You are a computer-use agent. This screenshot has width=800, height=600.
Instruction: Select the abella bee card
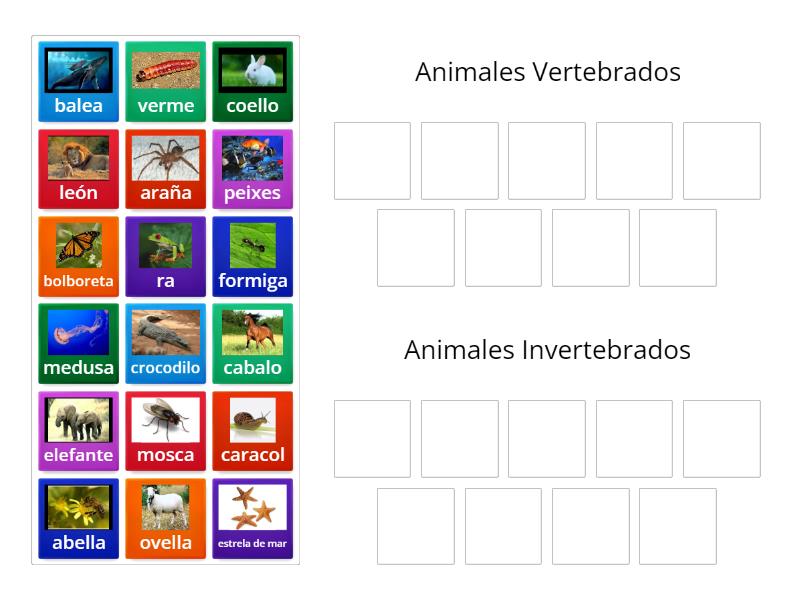coord(79,518)
